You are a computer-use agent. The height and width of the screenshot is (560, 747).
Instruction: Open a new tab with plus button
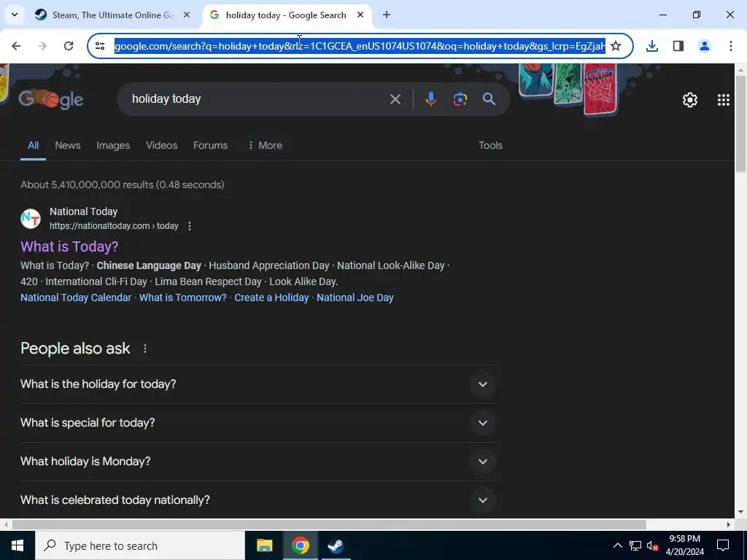coord(387,15)
